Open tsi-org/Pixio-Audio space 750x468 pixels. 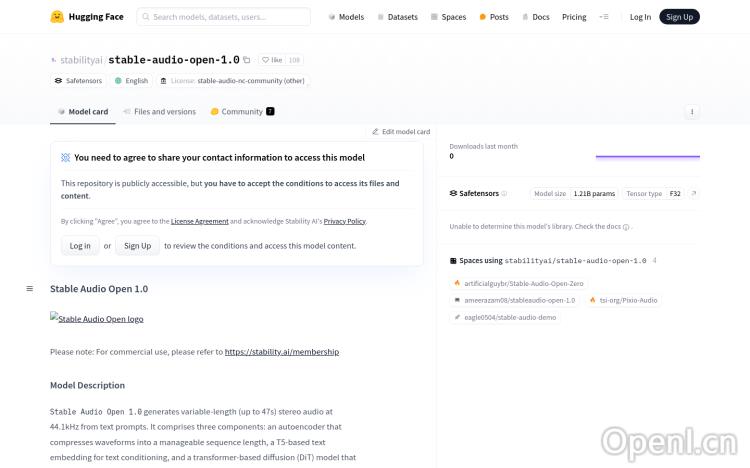[x=624, y=300]
